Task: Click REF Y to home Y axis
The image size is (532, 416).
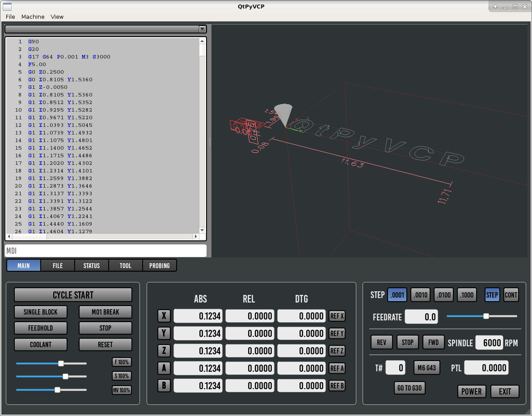Action: click(337, 333)
